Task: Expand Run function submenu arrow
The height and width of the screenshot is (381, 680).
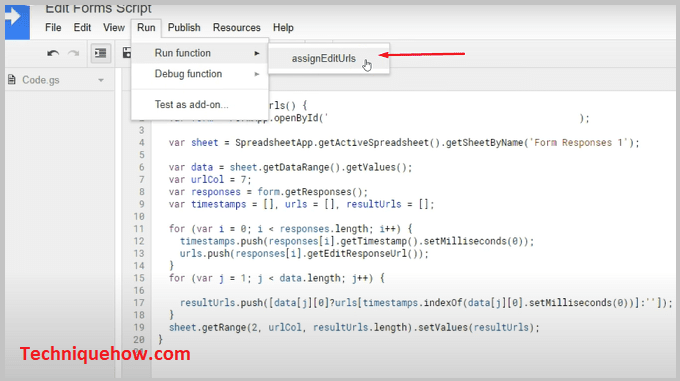Action: (257, 53)
